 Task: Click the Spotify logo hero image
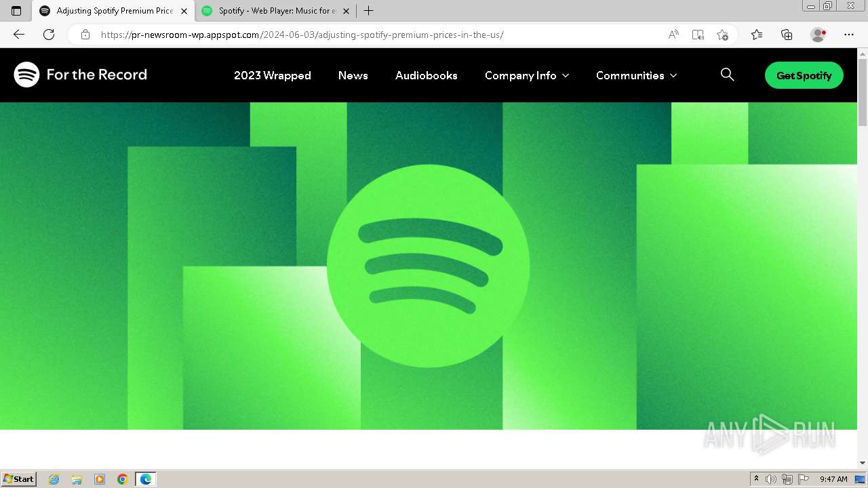429,266
